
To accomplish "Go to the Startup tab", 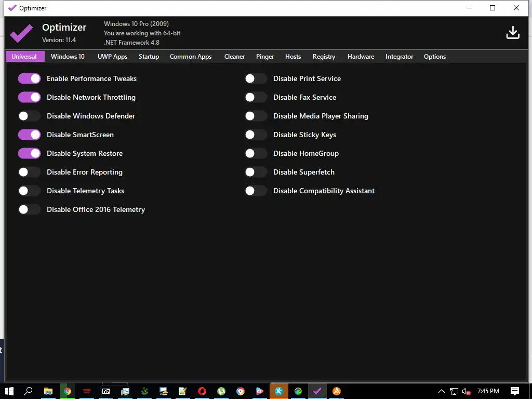I will tap(149, 56).
